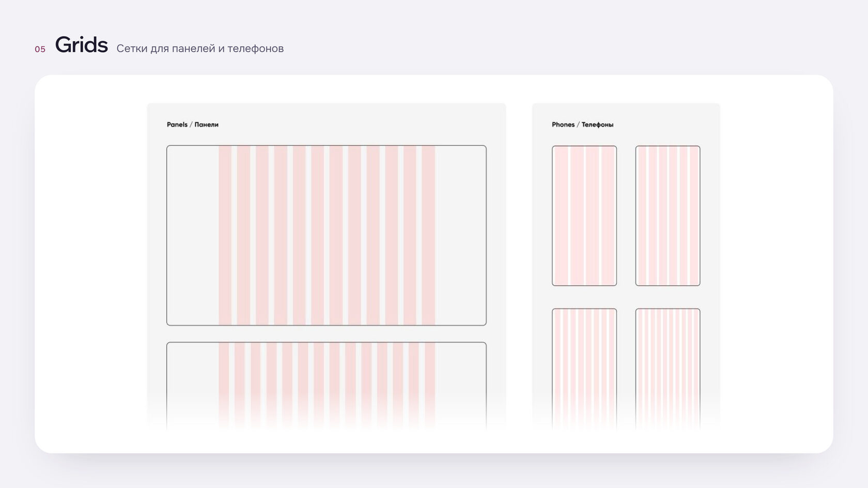Screen dimensions: 868x488
Task: Open the four-column phone grid frame
Action: click(584, 216)
